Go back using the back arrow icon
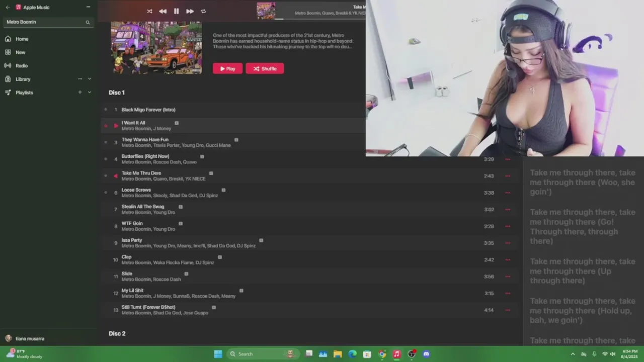 click(8, 8)
